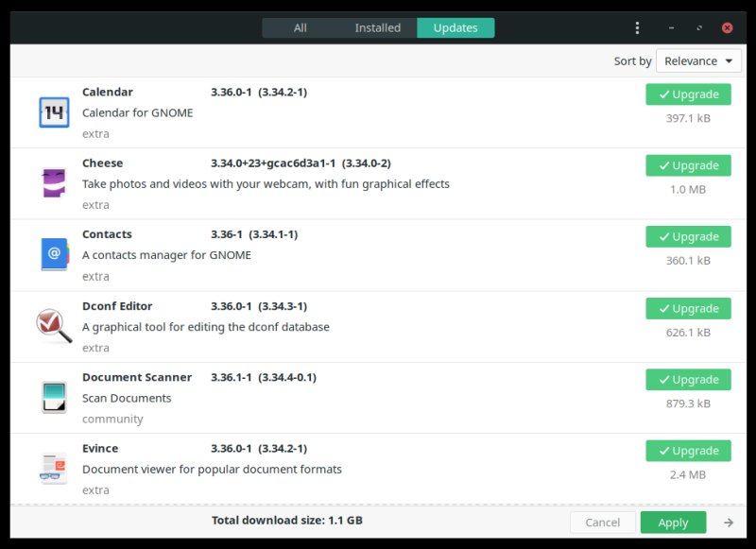The width and height of the screenshot is (756, 549).
Task: Switch to the All tab
Action: click(301, 28)
